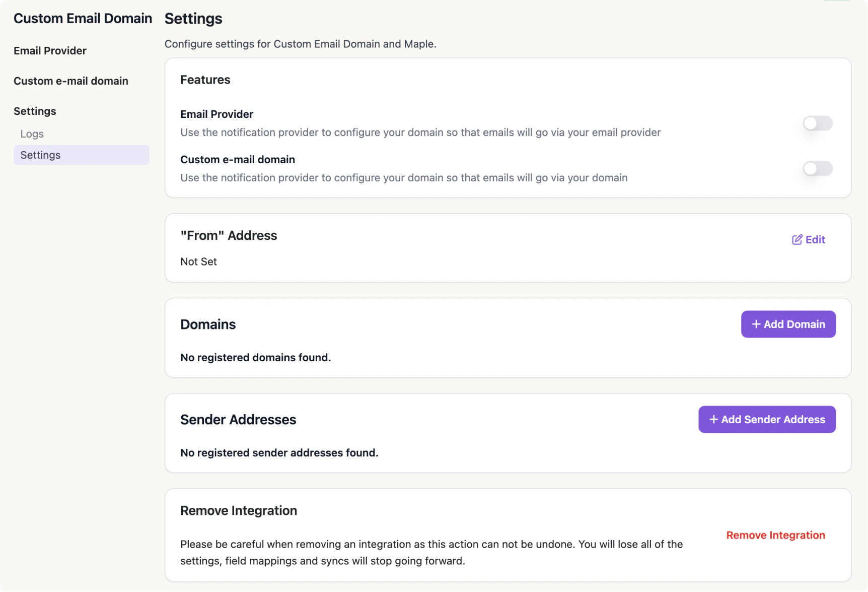Open the Logs sidebar page
Viewport: 868px width, 592px height.
tap(32, 134)
